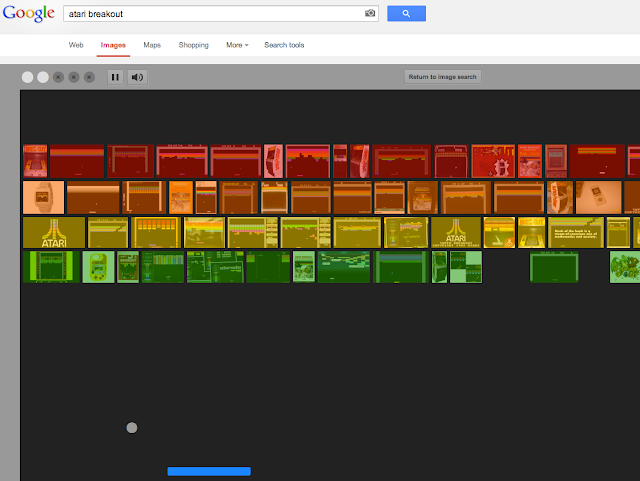This screenshot has width=640, height=481.
Task: Click the Google logo
Action: click(x=29, y=13)
